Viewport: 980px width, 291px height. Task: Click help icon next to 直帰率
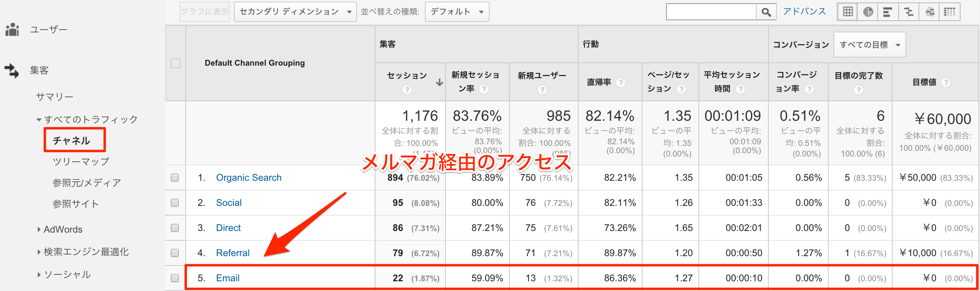tap(620, 83)
